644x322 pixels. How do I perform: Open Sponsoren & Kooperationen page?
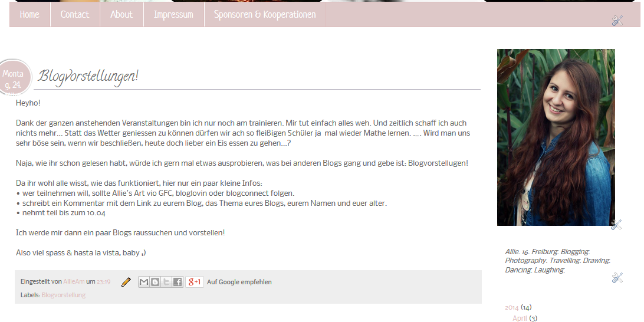pos(265,14)
